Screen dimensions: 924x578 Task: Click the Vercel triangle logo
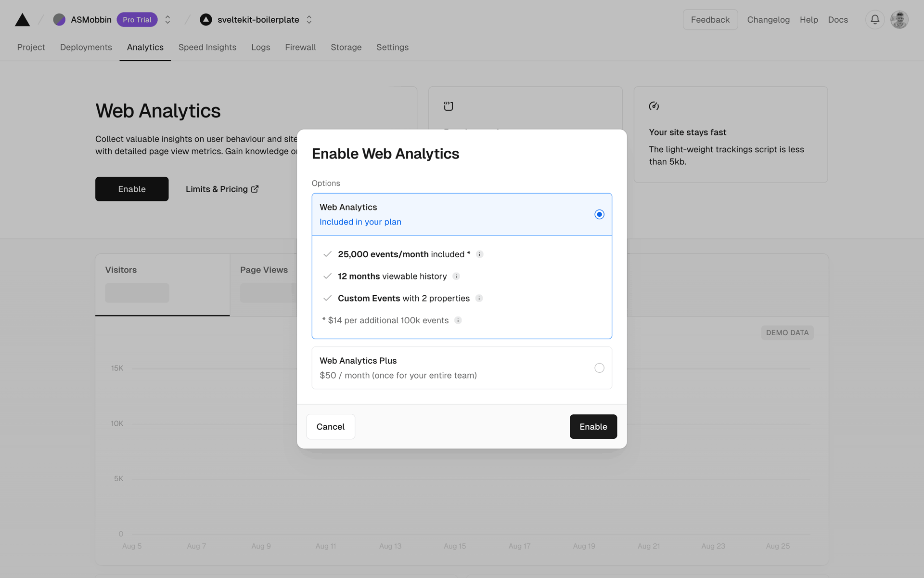[x=22, y=20]
